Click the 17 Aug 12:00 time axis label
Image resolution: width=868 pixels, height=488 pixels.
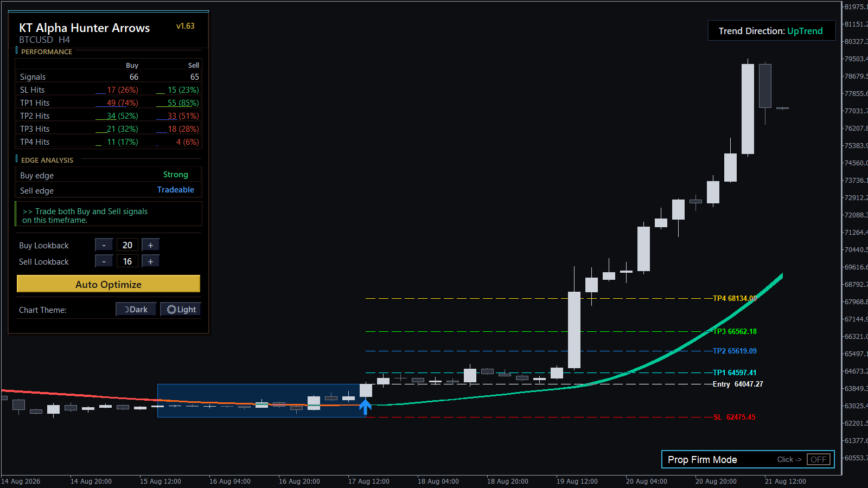pos(369,481)
